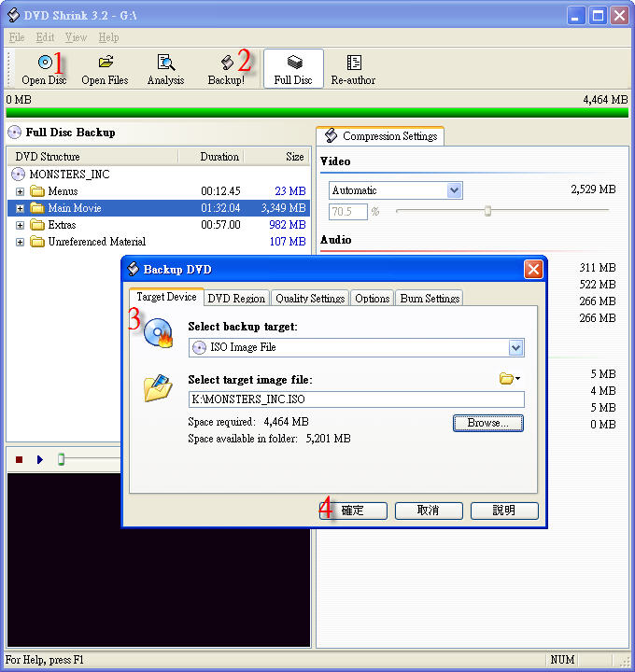Expand the Menus tree node

click(x=21, y=191)
